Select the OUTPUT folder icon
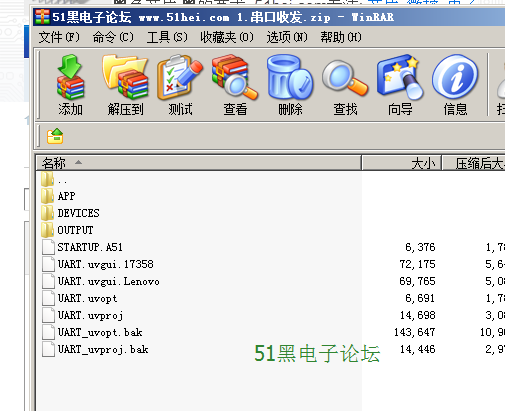Screen dimensions: 505x411 tap(48, 230)
